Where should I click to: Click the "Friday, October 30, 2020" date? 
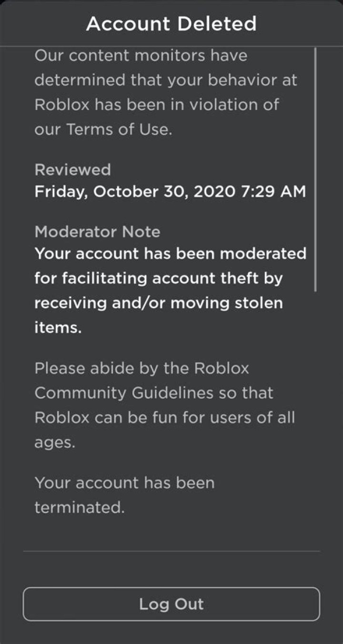point(135,192)
